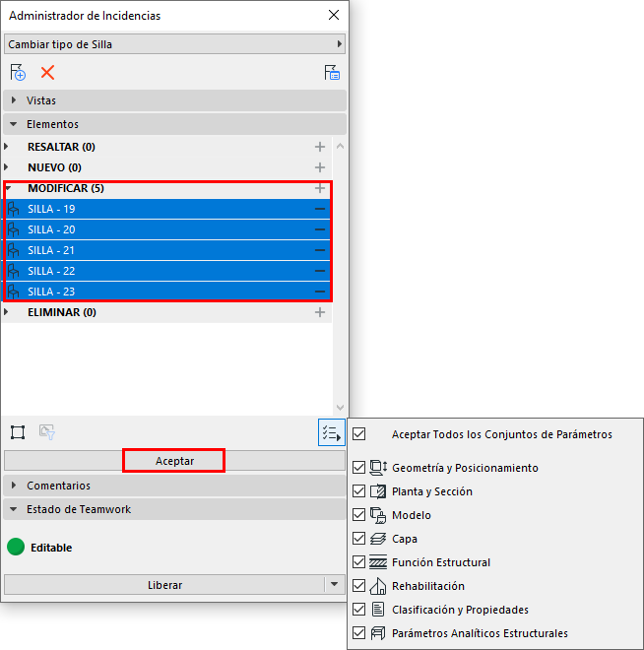Click the green Editable status circle
Image resolution: width=644 pixels, height=650 pixels.
pyautogui.click(x=16, y=547)
